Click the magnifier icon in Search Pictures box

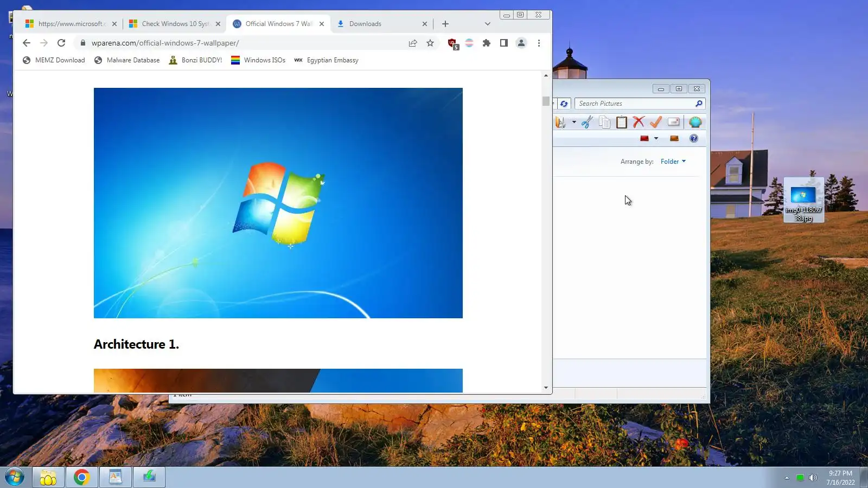[699, 104]
